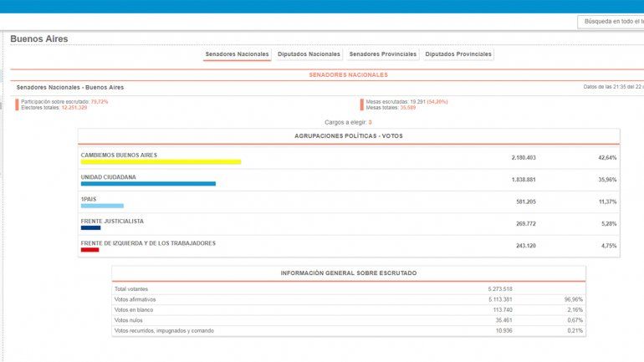
Task: Click the blank votes value 113.740
Action: point(503,310)
